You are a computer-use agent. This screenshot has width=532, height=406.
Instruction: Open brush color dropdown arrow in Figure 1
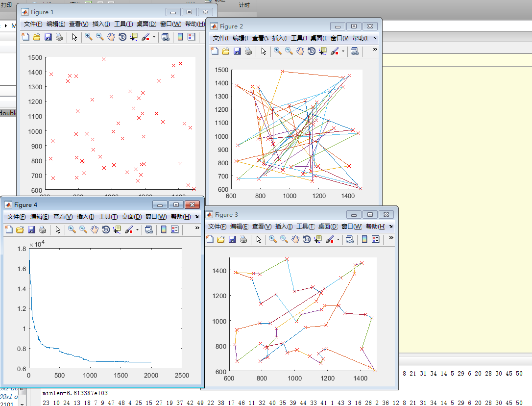(154, 37)
